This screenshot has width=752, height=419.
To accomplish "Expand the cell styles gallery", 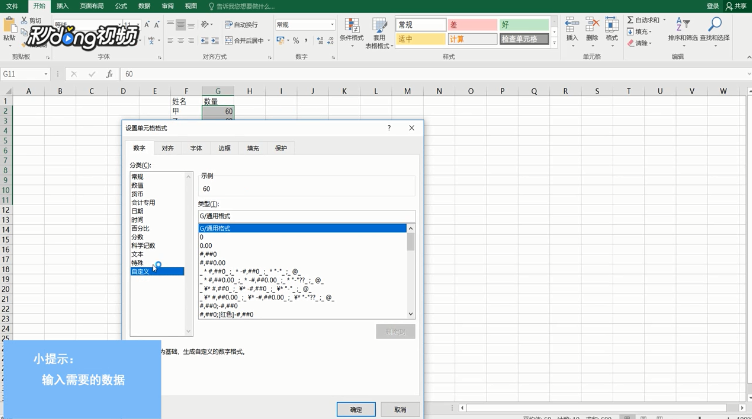I will point(554,43).
